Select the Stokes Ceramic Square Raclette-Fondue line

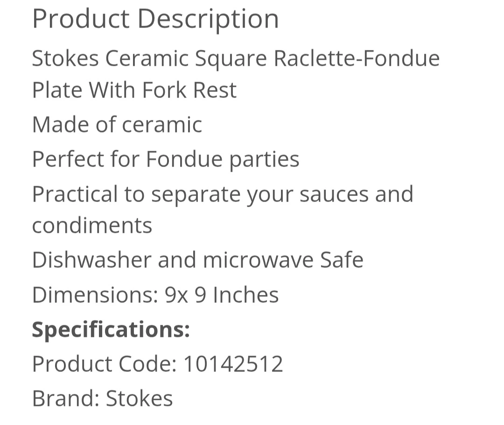click(x=236, y=59)
